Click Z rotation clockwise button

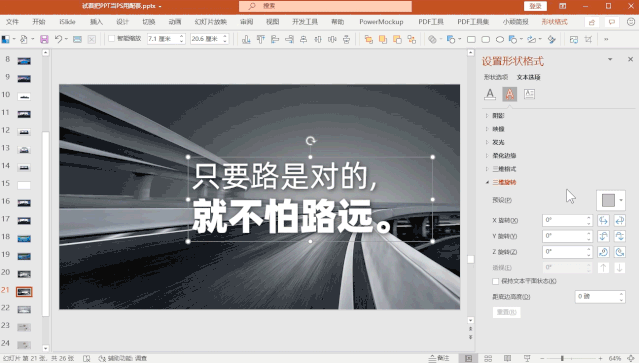pos(604,252)
